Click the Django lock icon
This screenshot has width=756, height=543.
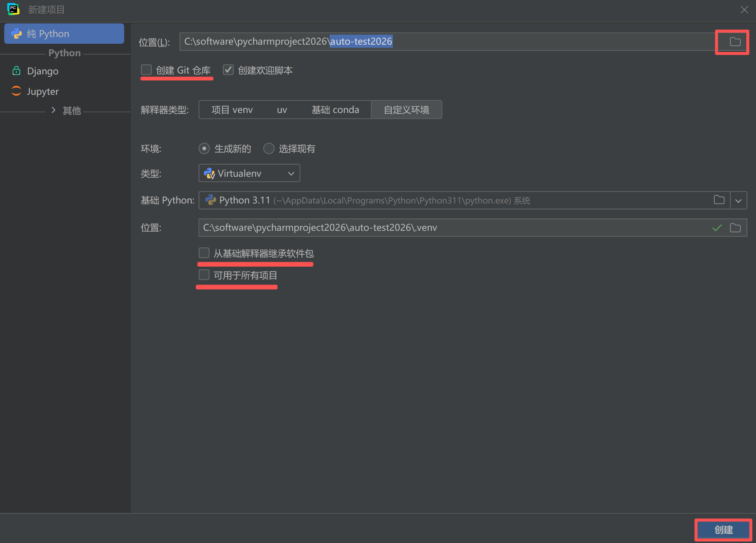tap(16, 71)
